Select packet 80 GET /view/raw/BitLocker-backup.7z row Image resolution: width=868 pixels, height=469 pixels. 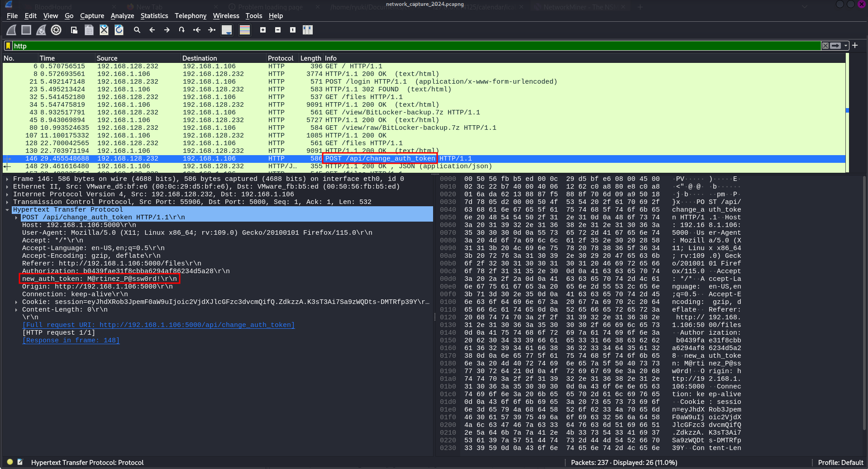coord(424,128)
